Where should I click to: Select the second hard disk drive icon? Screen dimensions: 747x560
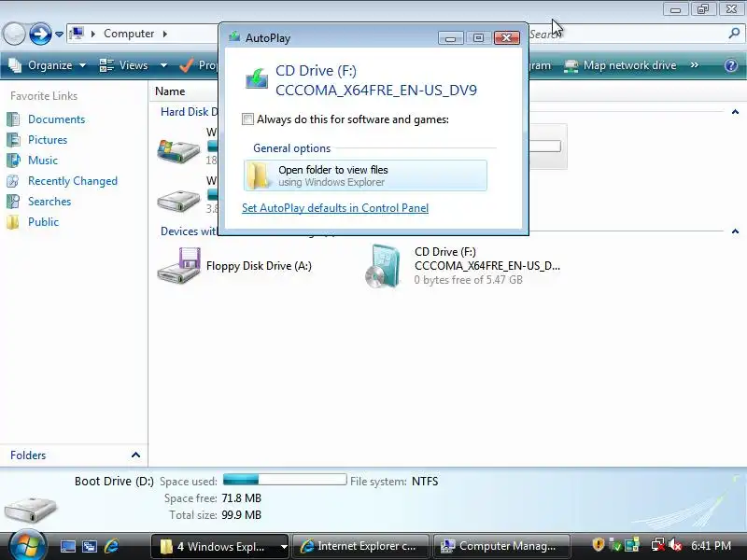[178, 200]
